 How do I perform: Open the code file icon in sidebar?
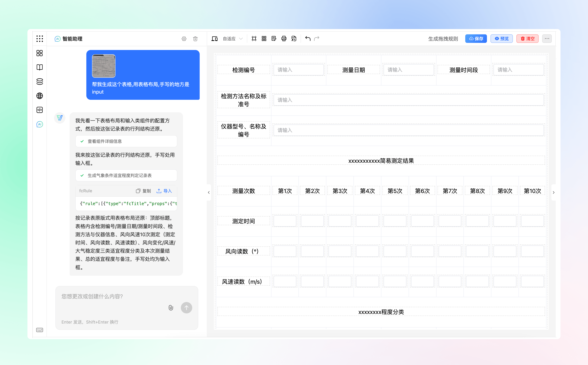[x=40, y=110]
